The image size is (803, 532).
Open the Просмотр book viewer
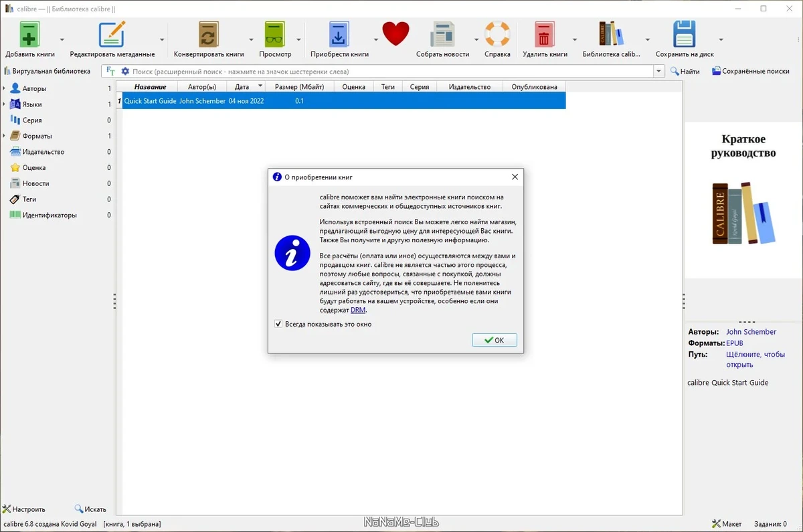click(x=274, y=34)
